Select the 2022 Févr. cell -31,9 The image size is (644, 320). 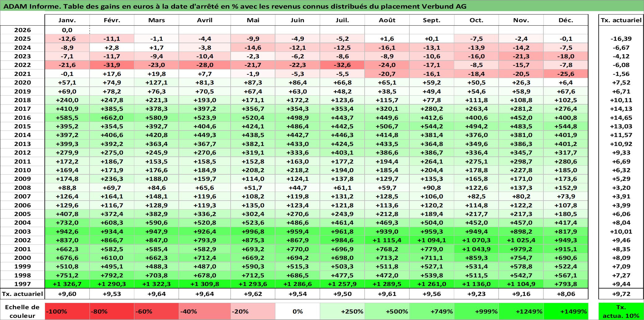112,65
